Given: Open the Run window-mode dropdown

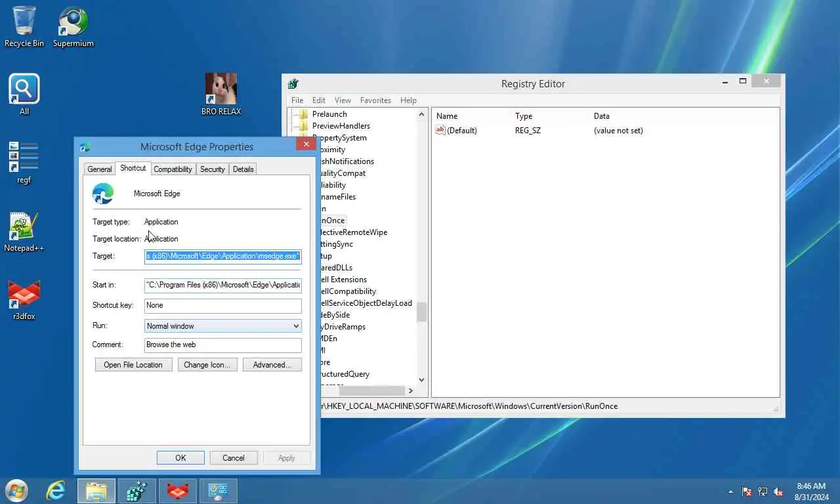Looking at the screenshot, I should (x=223, y=325).
